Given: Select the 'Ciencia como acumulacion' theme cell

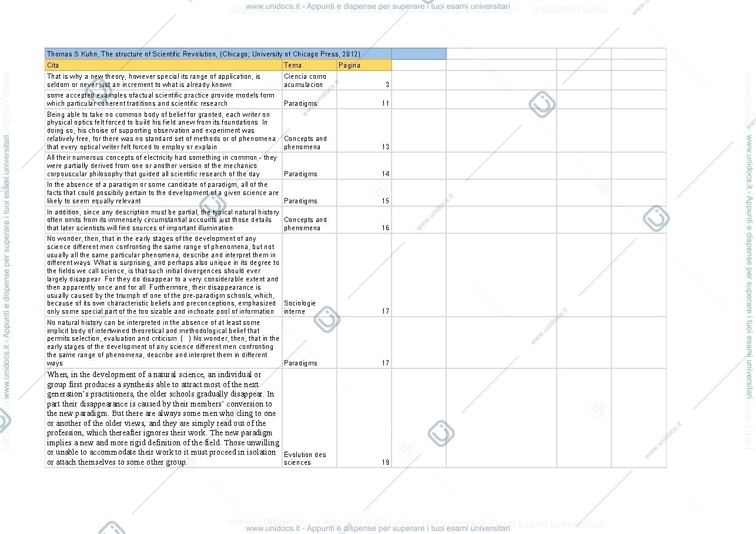Looking at the screenshot, I should [309, 80].
